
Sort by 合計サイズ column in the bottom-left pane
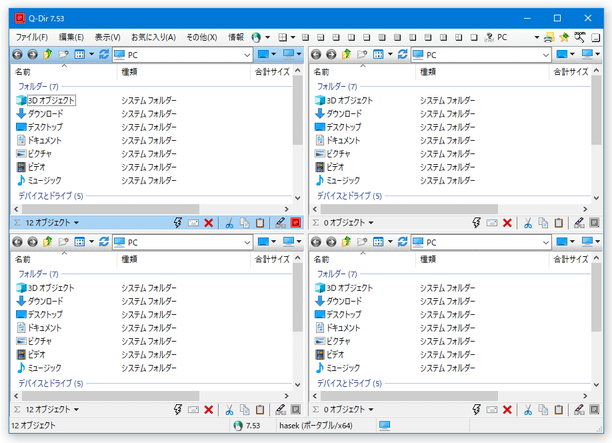(x=272, y=260)
